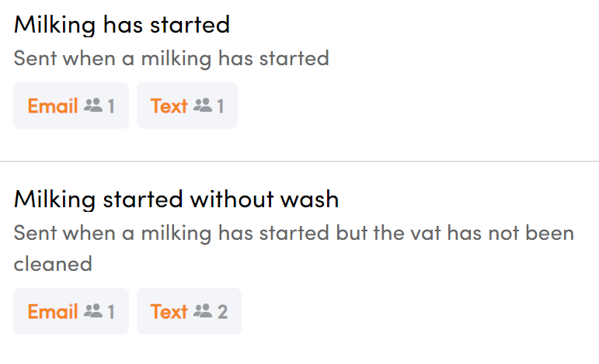Click recipient count 1 in first Text chip
Image resolution: width=599 pixels, height=364 pixels.
[x=221, y=106]
